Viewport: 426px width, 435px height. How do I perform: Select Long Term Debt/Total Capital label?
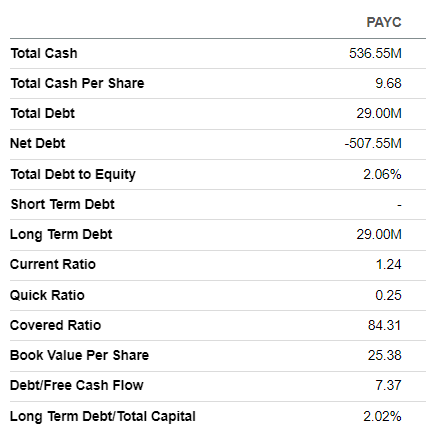coord(103,416)
